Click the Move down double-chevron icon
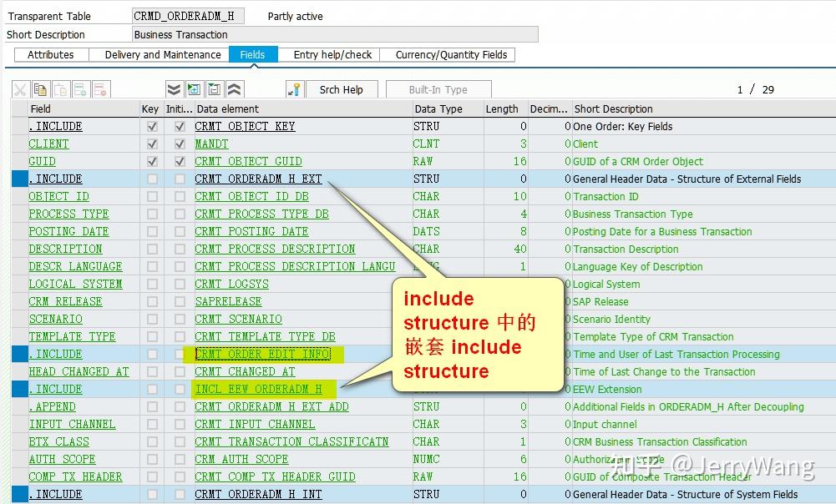Screen dimensions: 836x504 (174, 88)
